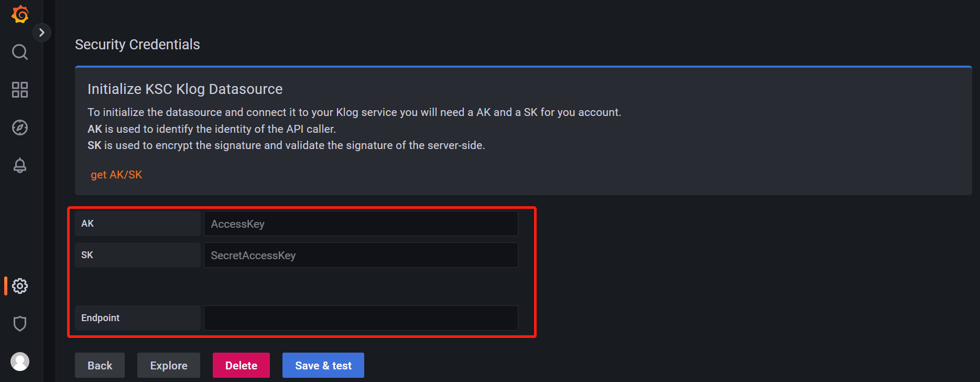Focus the AccessKey input field
Screen dimensions: 980x382
click(x=361, y=224)
